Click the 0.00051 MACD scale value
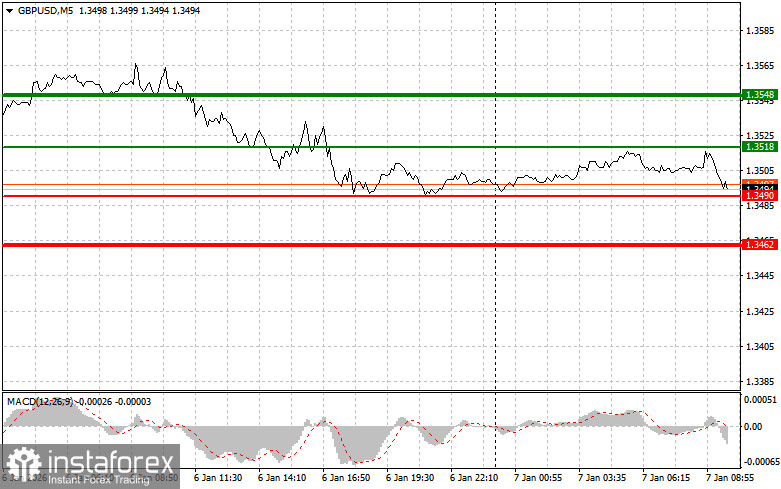The height and width of the screenshot is (489, 781). tap(760, 399)
